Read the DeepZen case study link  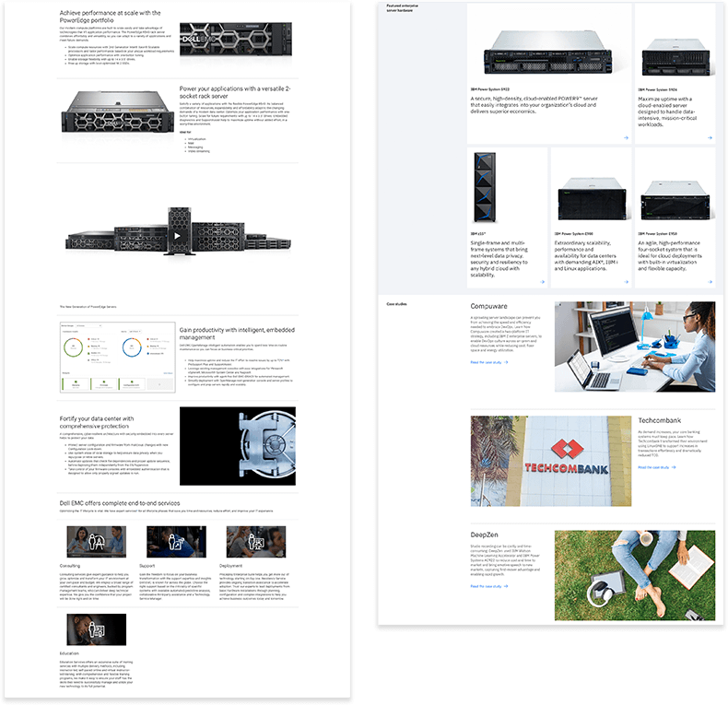click(489, 586)
